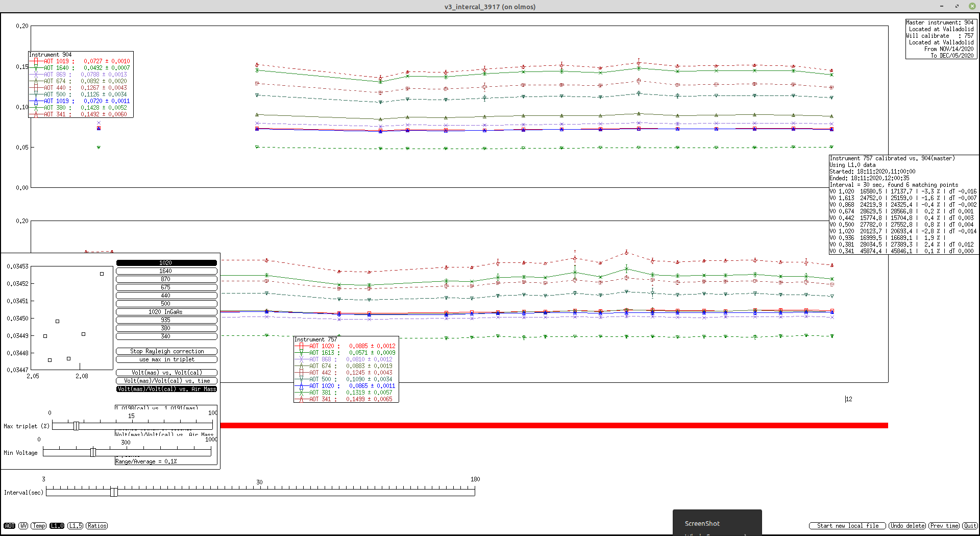Click the Min Voltage slider handle

pyautogui.click(x=93, y=452)
